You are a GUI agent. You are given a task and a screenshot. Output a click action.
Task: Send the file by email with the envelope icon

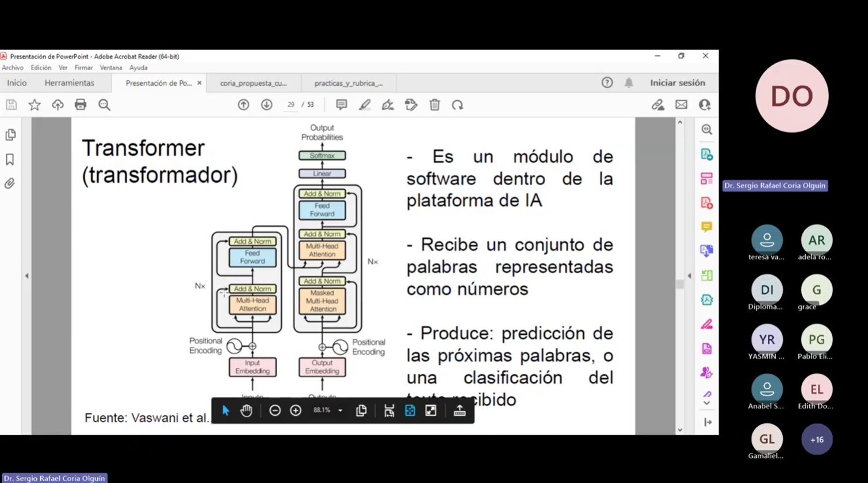pyautogui.click(x=681, y=105)
